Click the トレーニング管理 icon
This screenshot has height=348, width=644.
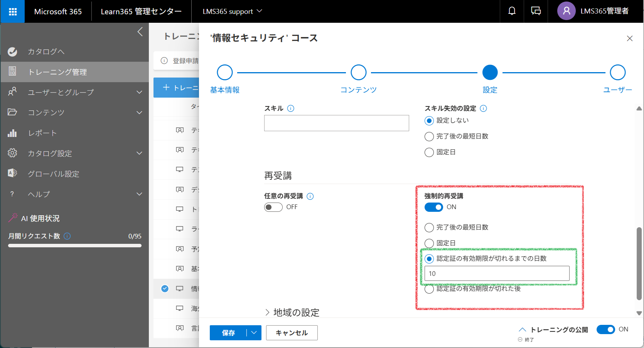pyautogui.click(x=12, y=71)
